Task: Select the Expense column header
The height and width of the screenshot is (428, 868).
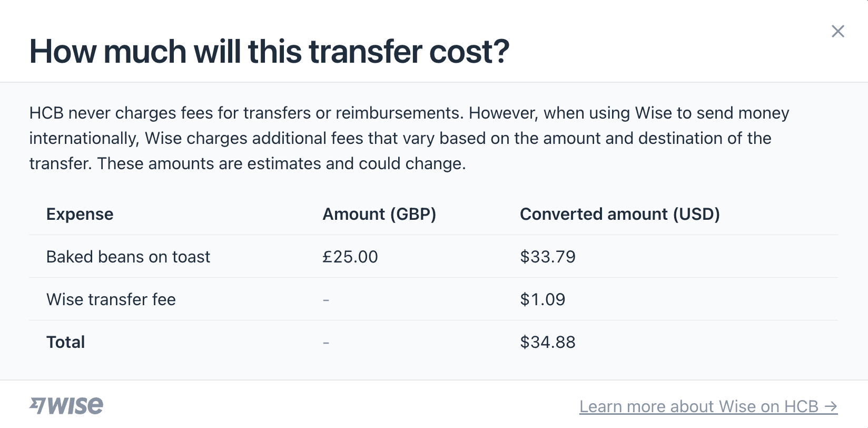Action: (80, 214)
